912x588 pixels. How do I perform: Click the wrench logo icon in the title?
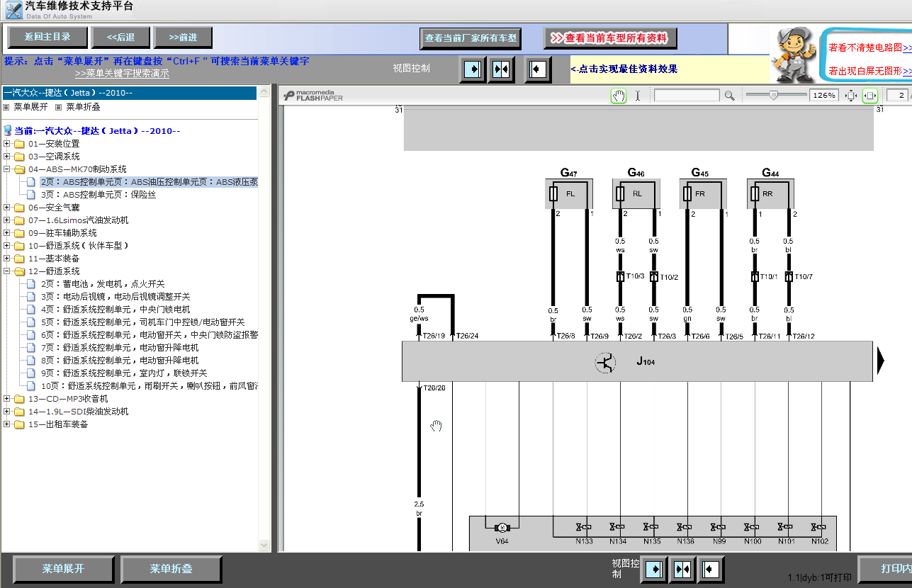coord(13,10)
